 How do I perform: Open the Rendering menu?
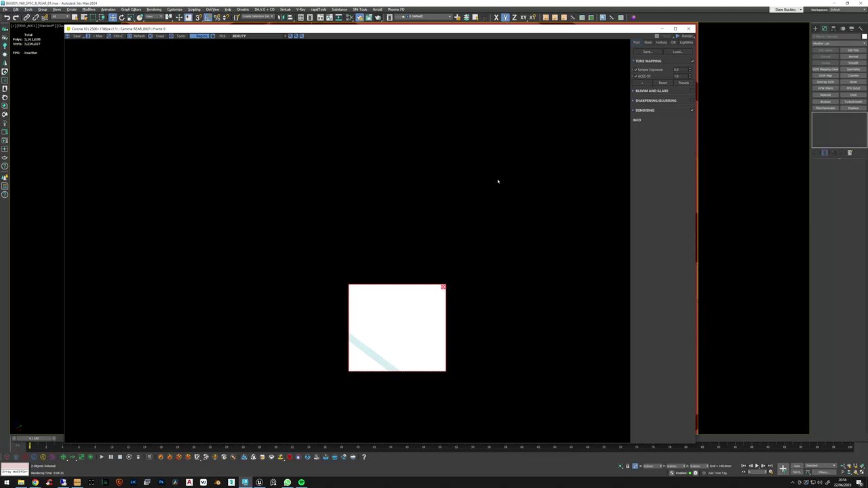pos(154,9)
